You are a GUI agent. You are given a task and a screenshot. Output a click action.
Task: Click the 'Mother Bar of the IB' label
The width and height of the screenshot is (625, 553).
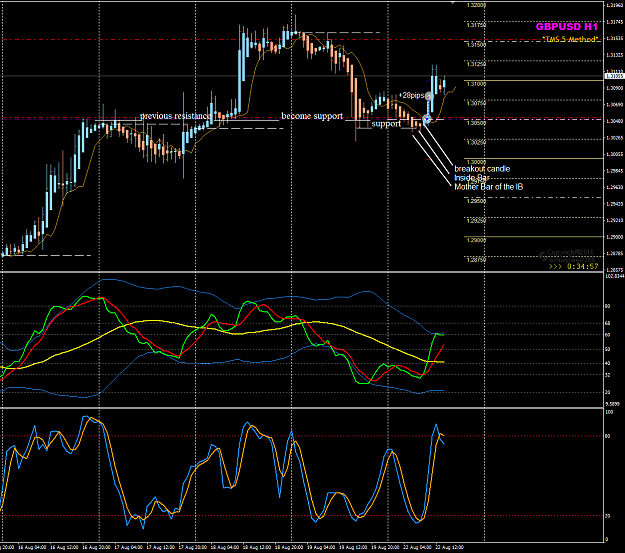pyautogui.click(x=489, y=187)
